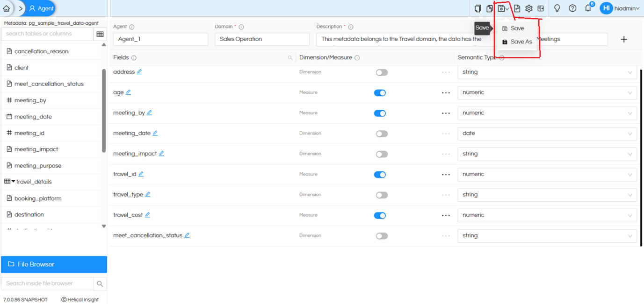
Task: Edit the meeting_by field name pencil icon
Action: coord(150,113)
